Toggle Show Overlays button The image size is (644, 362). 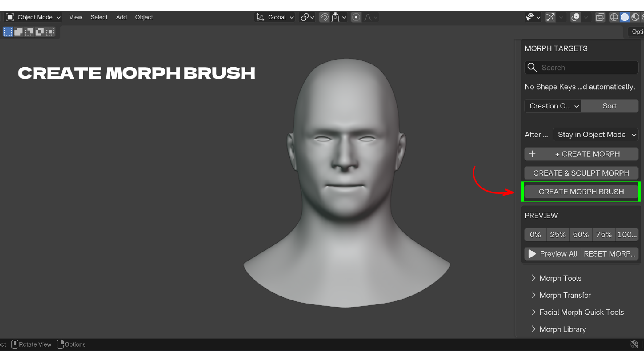click(575, 17)
